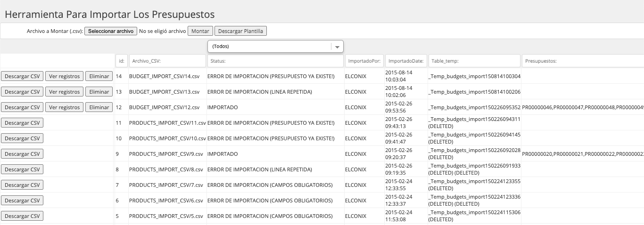Download CSV for row id 10
644x225 pixels.
[22, 138]
